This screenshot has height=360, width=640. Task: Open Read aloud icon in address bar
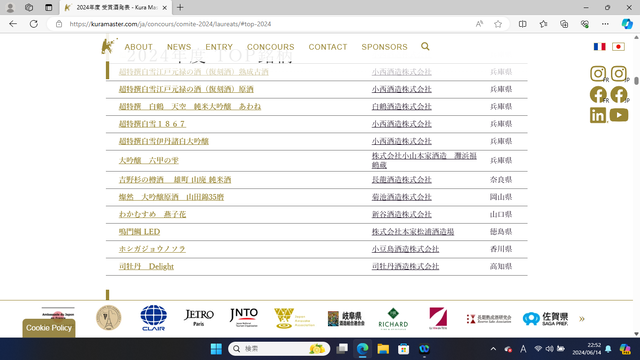click(x=479, y=24)
